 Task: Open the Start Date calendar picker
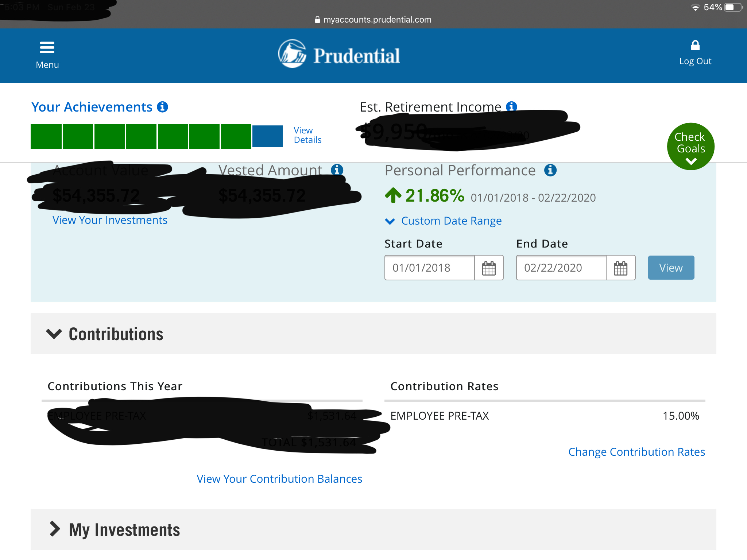(489, 268)
